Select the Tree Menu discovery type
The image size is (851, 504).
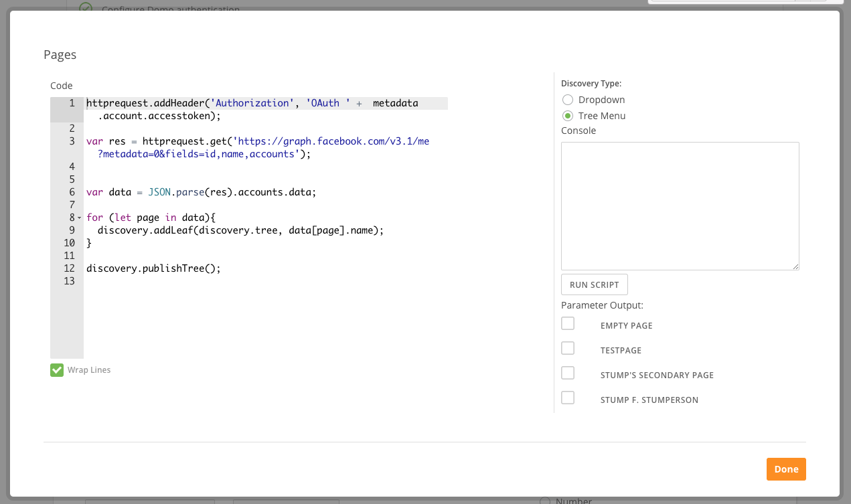(x=568, y=116)
